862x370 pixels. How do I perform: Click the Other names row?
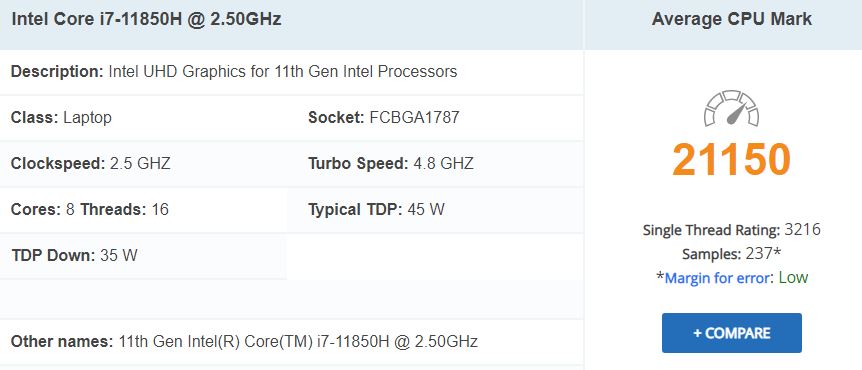[244, 341]
